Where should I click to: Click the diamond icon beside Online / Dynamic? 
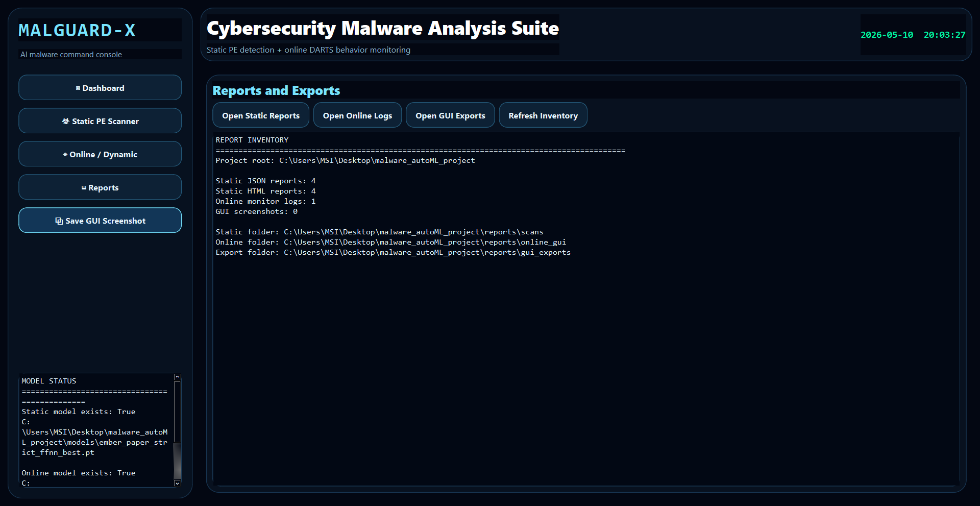point(65,154)
